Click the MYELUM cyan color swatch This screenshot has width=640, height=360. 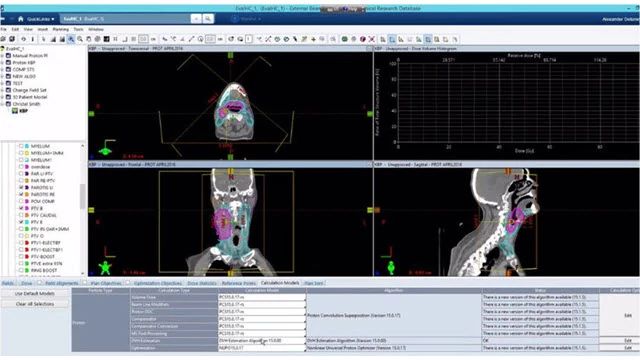(27, 146)
